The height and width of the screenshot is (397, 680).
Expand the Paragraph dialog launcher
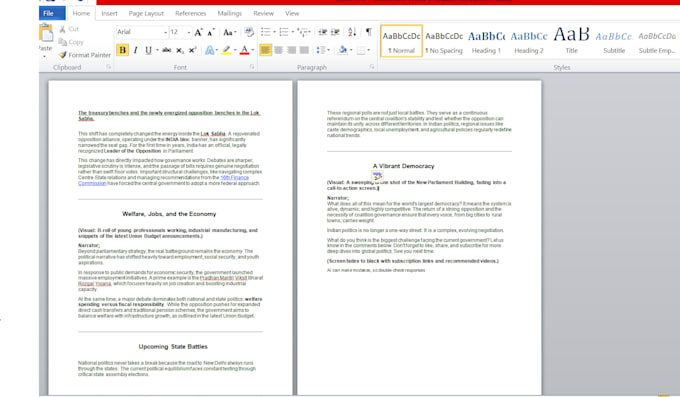tap(372, 67)
